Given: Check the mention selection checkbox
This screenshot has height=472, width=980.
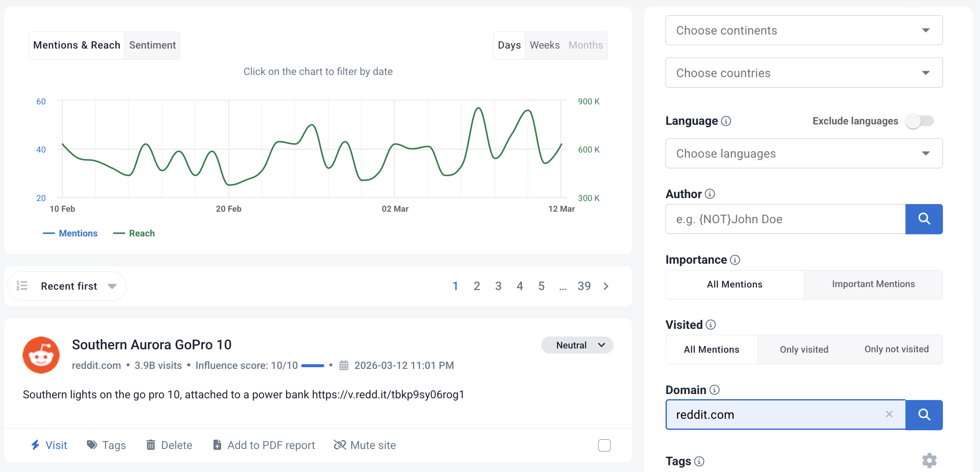Looking at the screenshot, I should point(604,445).
